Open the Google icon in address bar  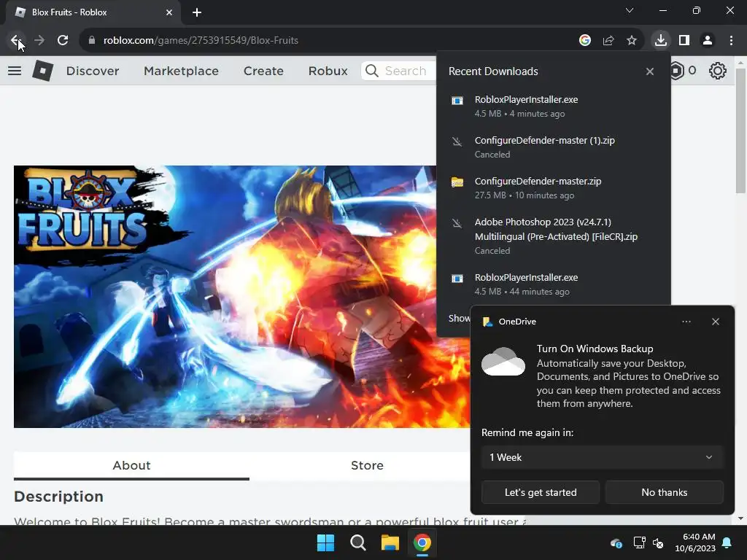click(x=585, y=41)
